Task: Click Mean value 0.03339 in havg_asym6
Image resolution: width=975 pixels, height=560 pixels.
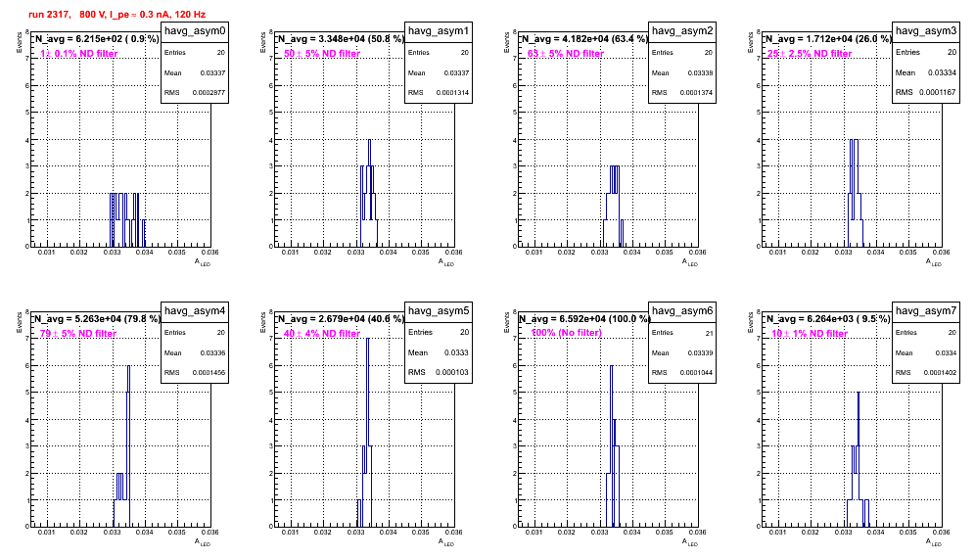Action: [700, 352]
